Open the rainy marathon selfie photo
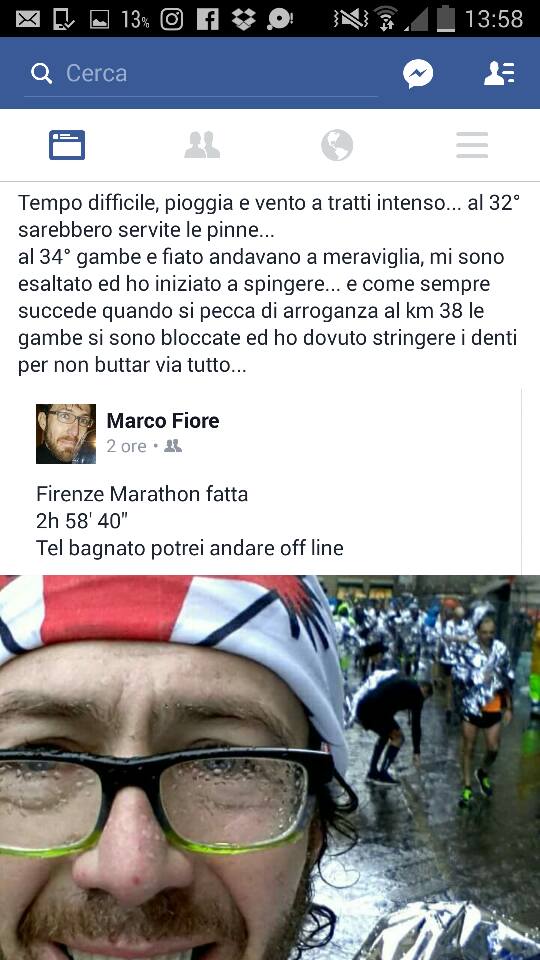This screenshot has height=960, width=540. [270, 768]
